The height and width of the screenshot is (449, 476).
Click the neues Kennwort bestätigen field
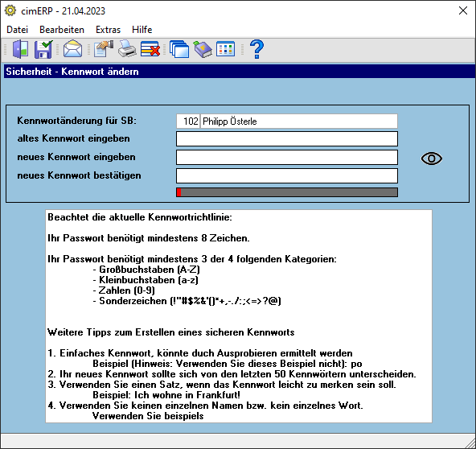pyautogui.click(x=287, y=176)
